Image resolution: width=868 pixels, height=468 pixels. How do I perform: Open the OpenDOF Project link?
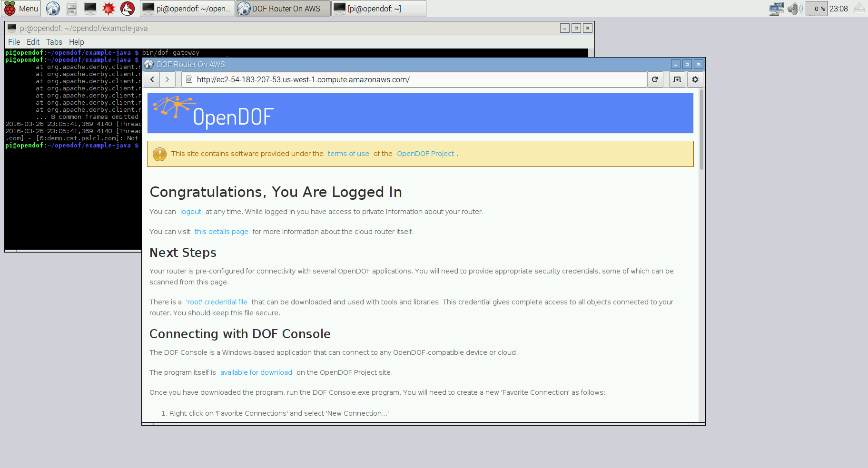[425, 154]
